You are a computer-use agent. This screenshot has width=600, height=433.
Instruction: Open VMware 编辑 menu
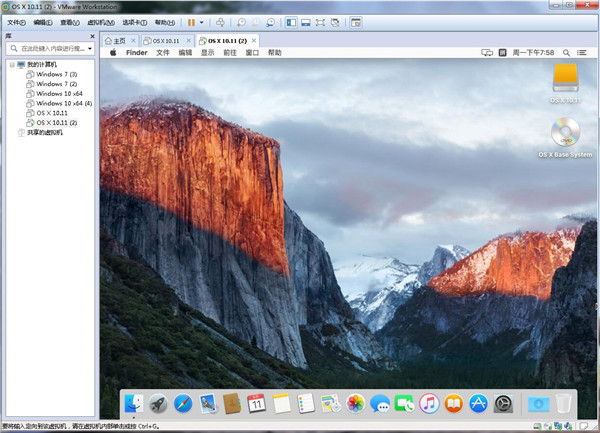[43, 23]
